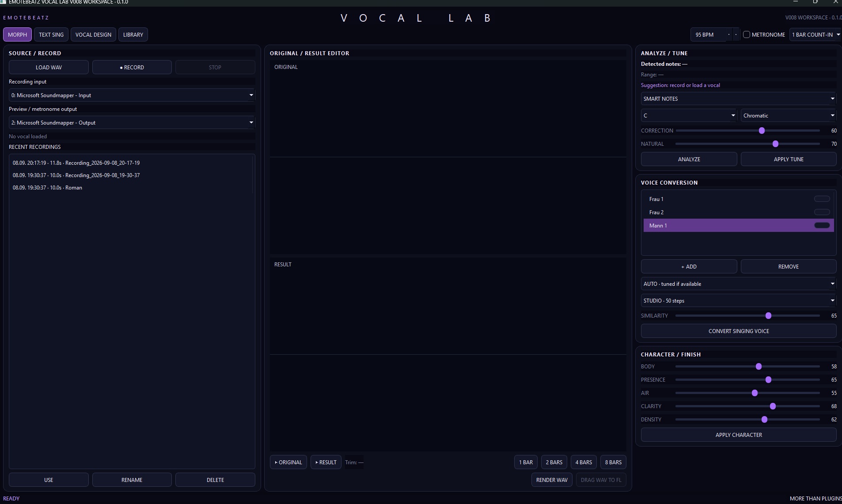Select the 8 BARS length button

(x=613, y=462)
